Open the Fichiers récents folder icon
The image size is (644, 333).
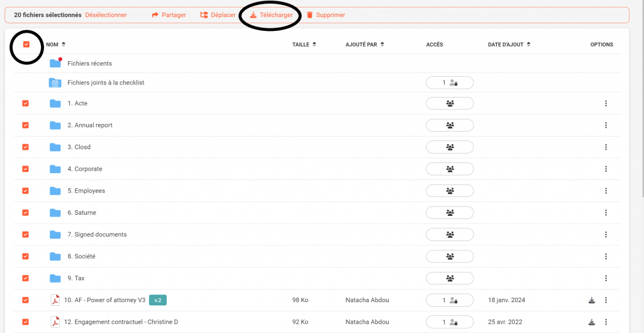pos(55,63)
